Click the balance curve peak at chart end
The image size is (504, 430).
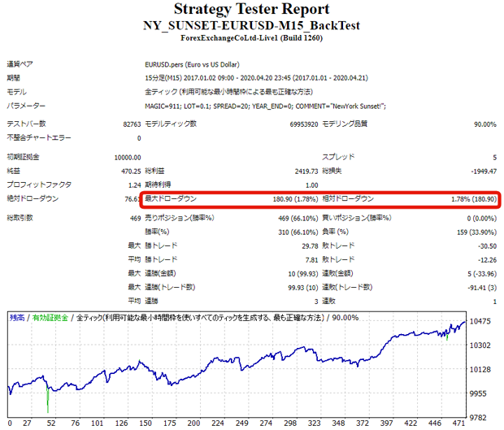[x=464, y=322]
